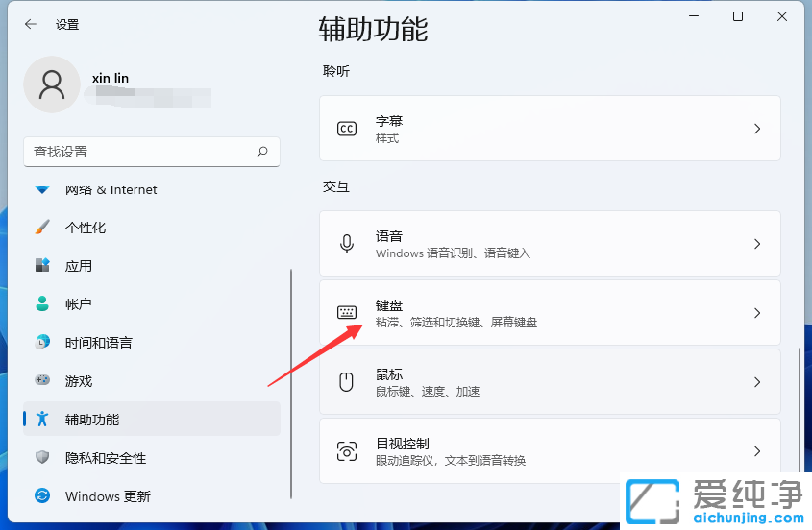The width and height of the screenshot is (812, 530).
Task: Click the Windows 语音识别、语音键入 description
Action: pyautogui.click(x=454, y=253)
